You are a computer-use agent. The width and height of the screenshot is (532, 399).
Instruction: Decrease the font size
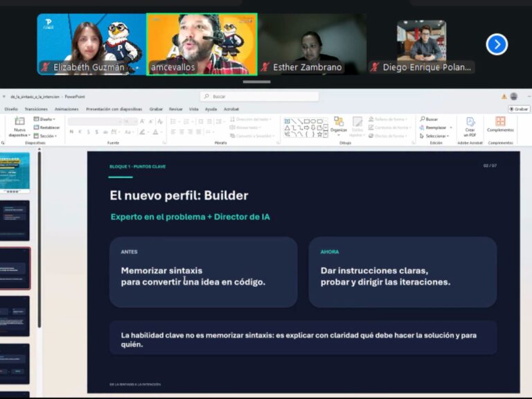[x=151, y=121]
